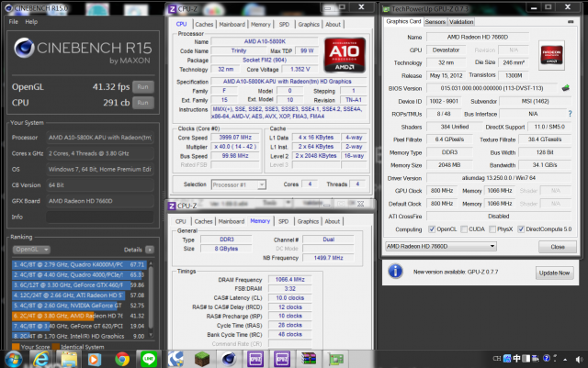The height and width of the screenshot is (368, 588).
Task: Open the Processor #1 selection dropdown
Action: [239, 184]
